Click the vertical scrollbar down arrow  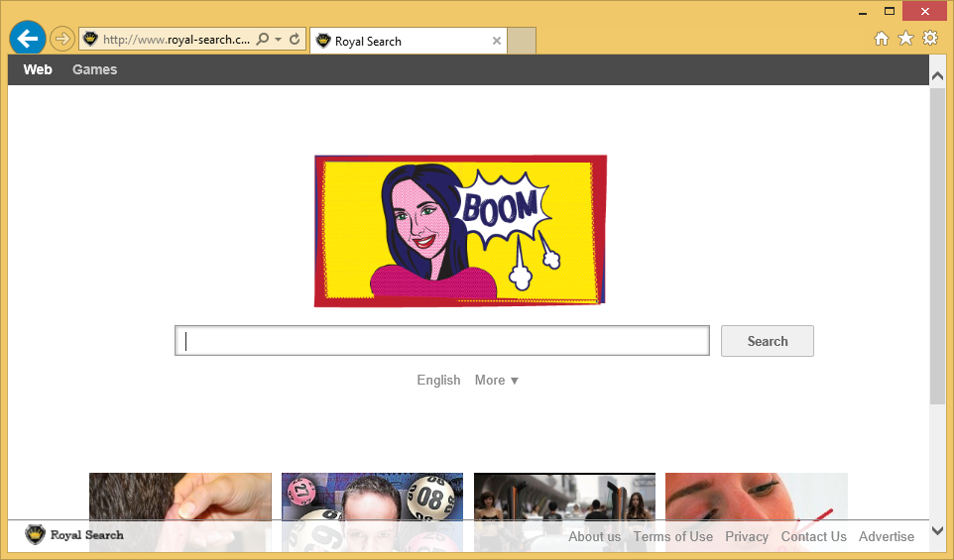tap(937, 532)
